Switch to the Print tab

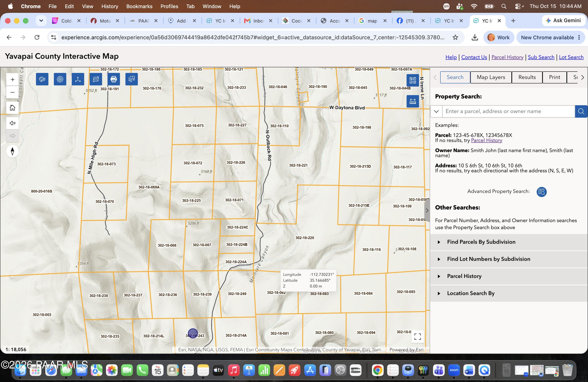[x=554, y=77]
